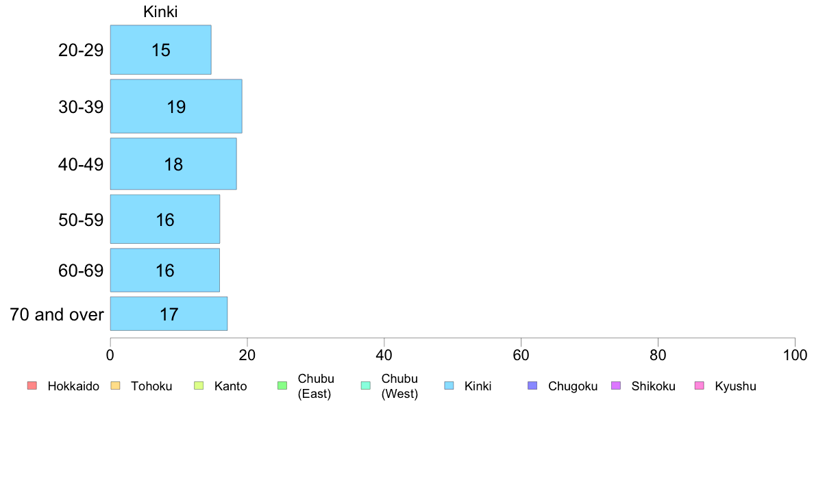Click the Chubu (West) teal legend swatch
Screen dimensions: 814x504
pos(366,386)
